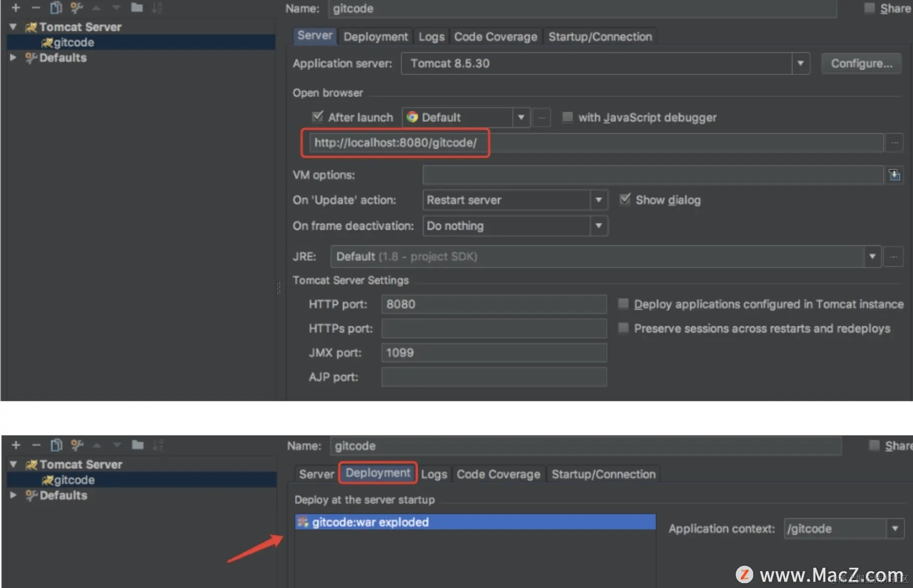The height and width of the screenshot is (588, 913).
Task: Focus the localhost:8080/gitcode URL field
Action: point(596,143)
